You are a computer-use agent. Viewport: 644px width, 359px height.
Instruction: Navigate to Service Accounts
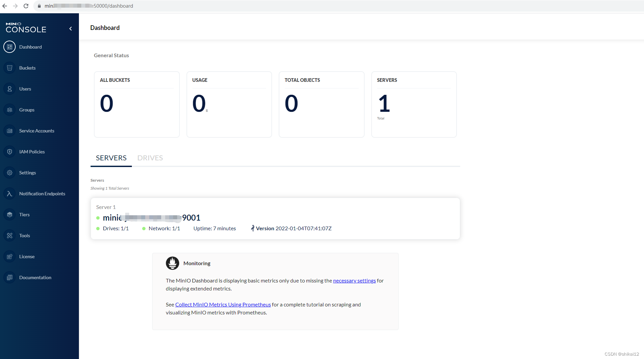pyautogui.click(x=37, y=130)
